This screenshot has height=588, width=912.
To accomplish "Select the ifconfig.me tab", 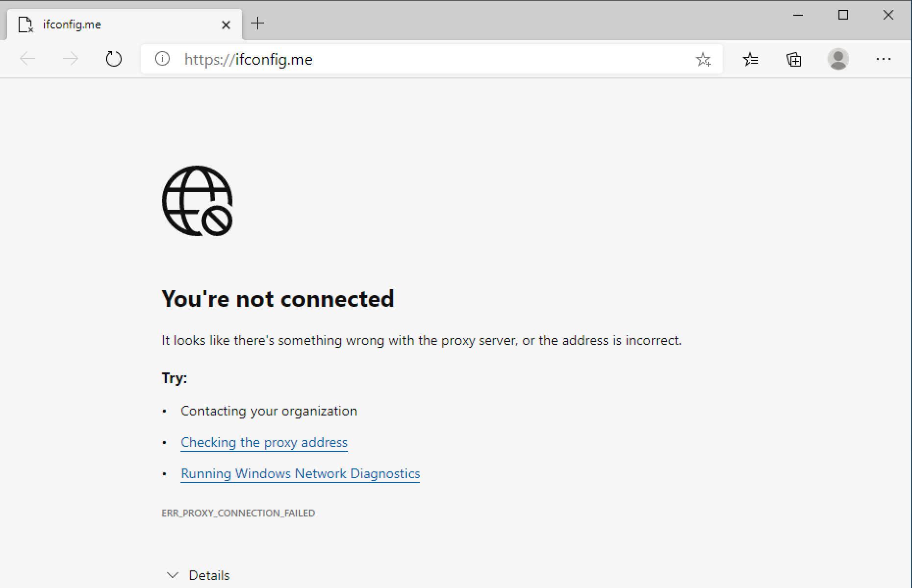I will [x=125, y=24].
